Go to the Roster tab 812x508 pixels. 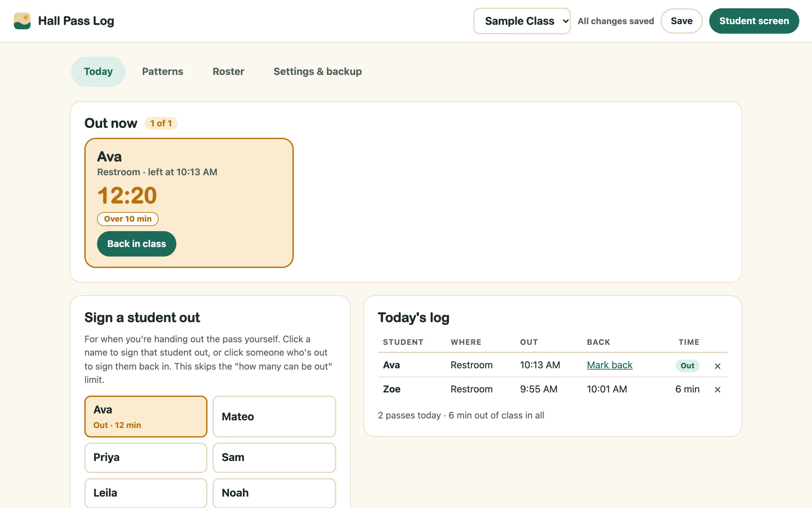click(x=228, y=71)
